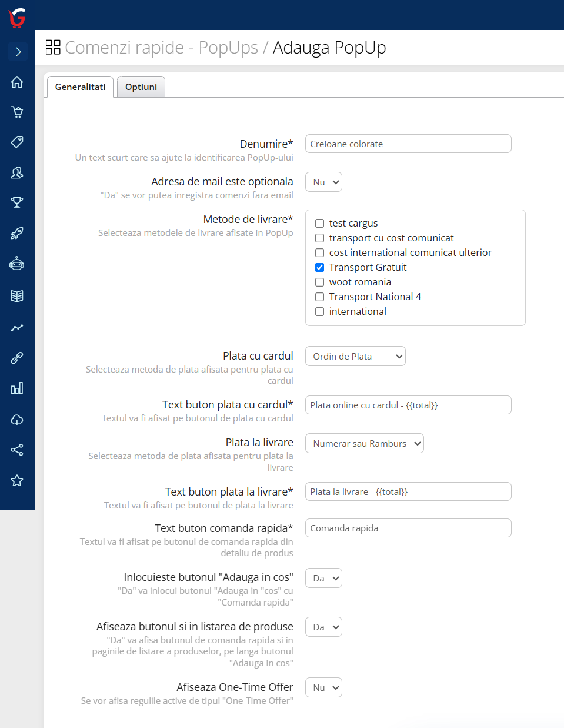The width and height of the screenshot is (564, 728).
Task: Switch to the Generalitati tab
Action: [x=80, y=87]
